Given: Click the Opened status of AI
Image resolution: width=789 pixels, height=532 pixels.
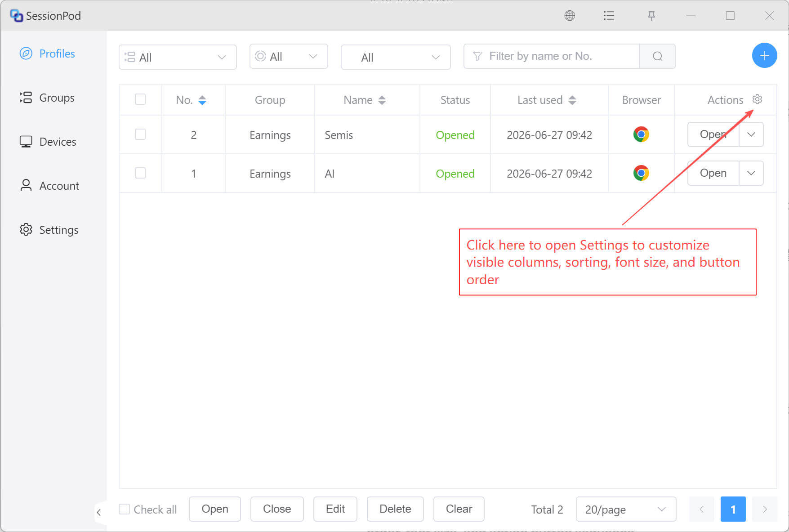Looking at the screenshot, I should (x=455, y=174).
